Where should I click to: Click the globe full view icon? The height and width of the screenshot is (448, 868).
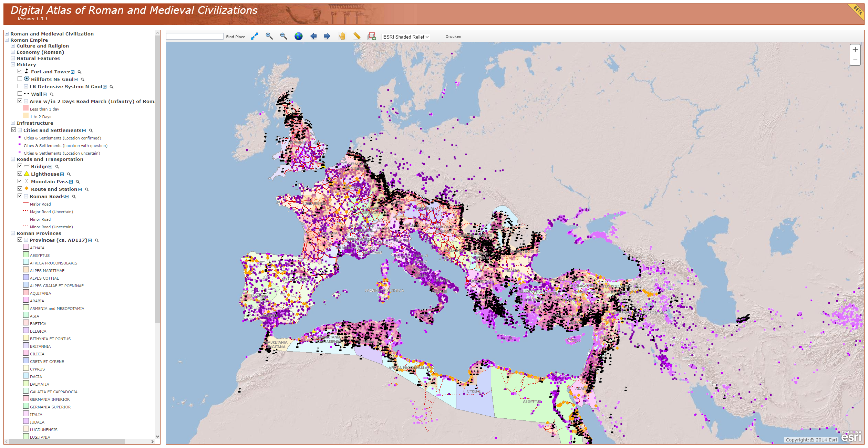(x=298, y=36)
